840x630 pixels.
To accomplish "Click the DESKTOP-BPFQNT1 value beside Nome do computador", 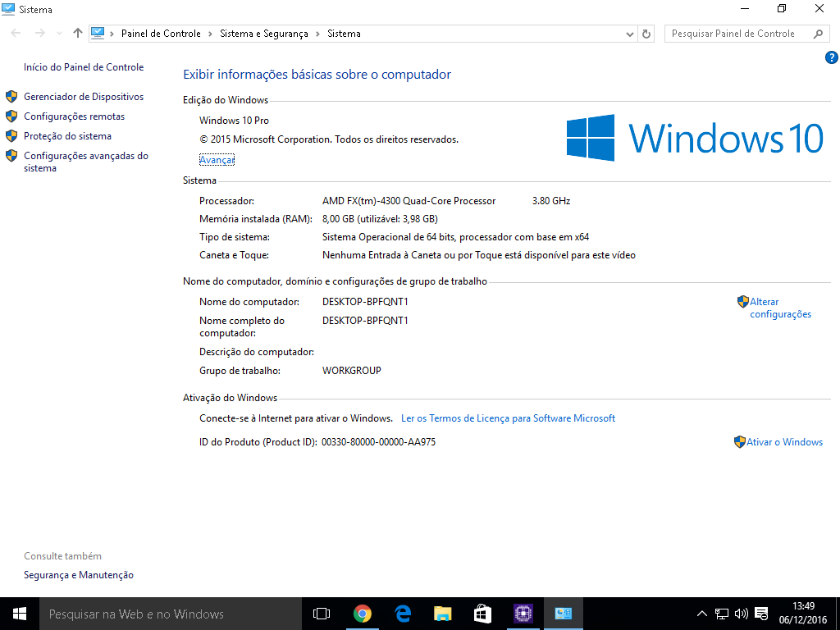I will tap(365, 302).
